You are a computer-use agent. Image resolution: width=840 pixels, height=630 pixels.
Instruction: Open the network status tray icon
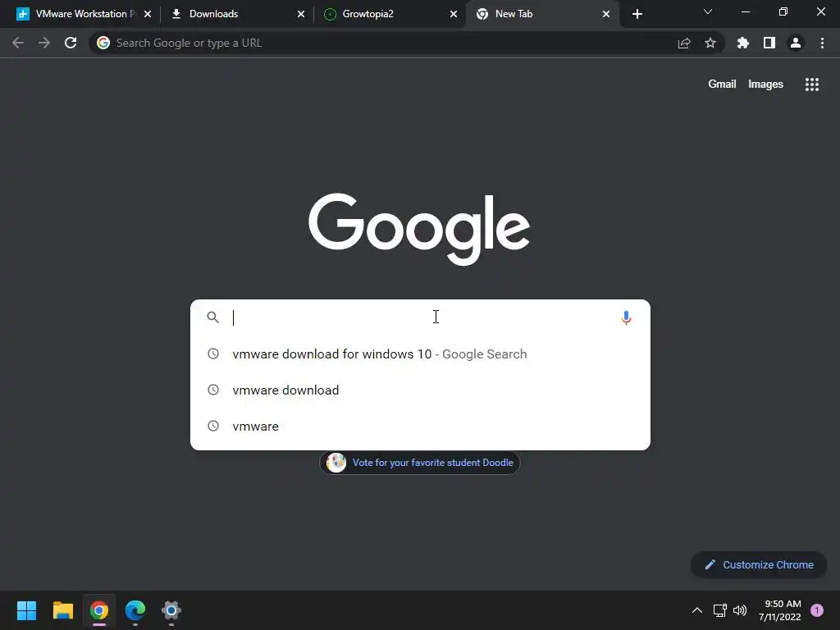[x=719, y=610]
